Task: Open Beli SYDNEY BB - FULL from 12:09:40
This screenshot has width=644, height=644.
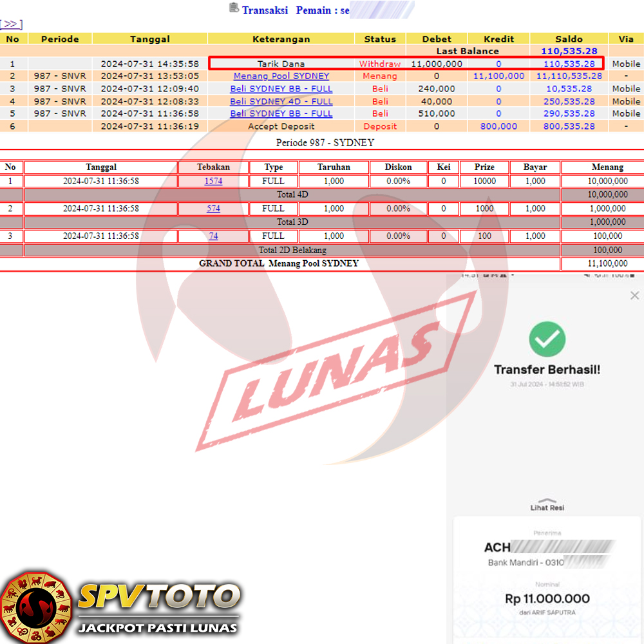Action: 281,89
